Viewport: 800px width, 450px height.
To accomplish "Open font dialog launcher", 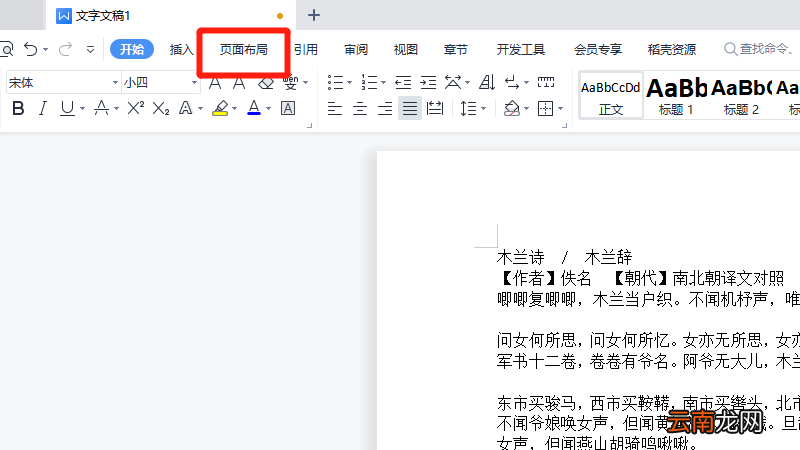I will 309,125.
